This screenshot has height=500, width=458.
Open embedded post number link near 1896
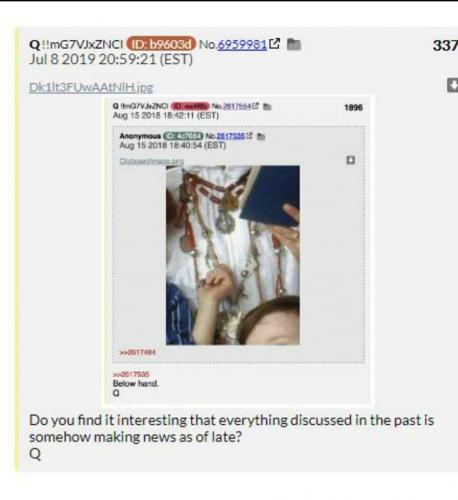click(237, 106)
